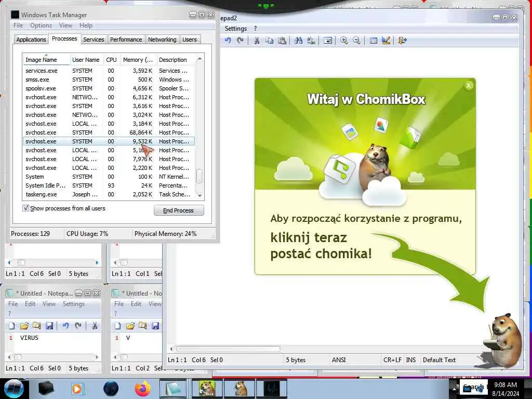
Task: Switch to the Users tab in Task Manager
Action: tap(189, 39)
